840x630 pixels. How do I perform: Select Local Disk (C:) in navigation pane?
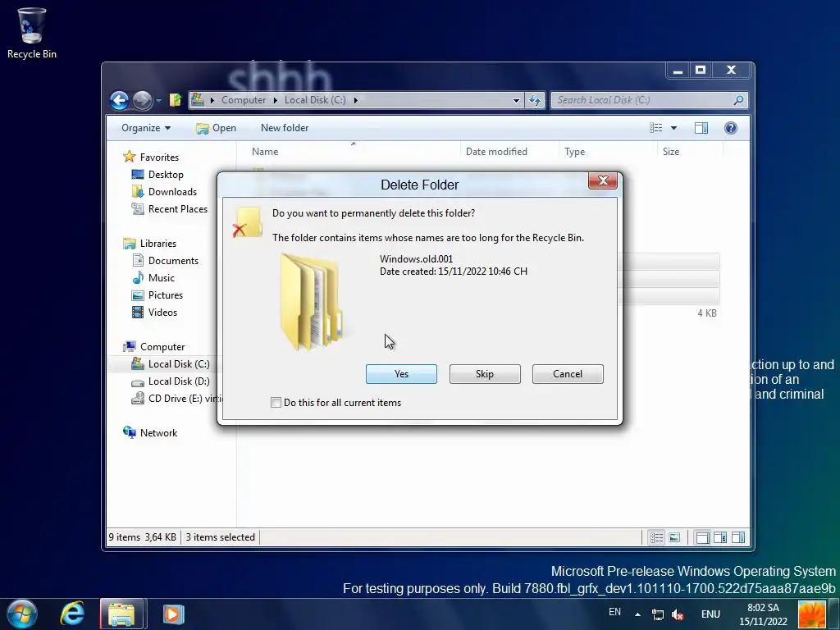click(179, 364)
